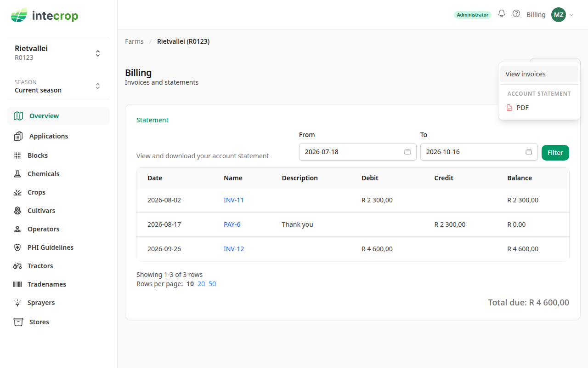Go to Farms in the breadcrumb

(134, 41)
